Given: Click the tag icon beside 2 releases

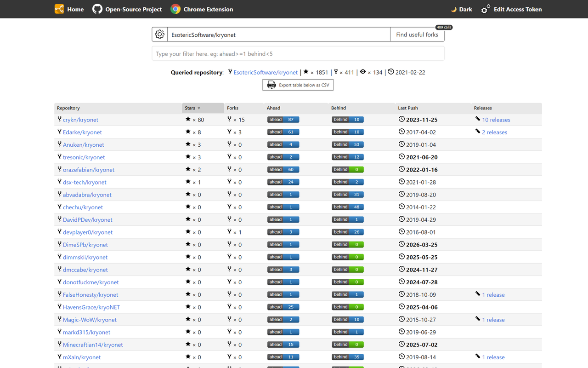Looking at the screenshot, I should pyautogui.click(x=478, y=132).
